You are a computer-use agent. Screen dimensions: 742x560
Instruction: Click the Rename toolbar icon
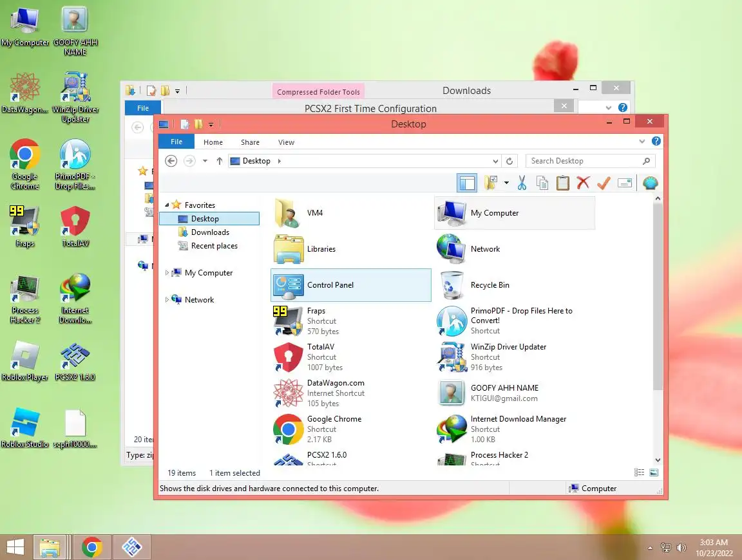tap(625, 183)
